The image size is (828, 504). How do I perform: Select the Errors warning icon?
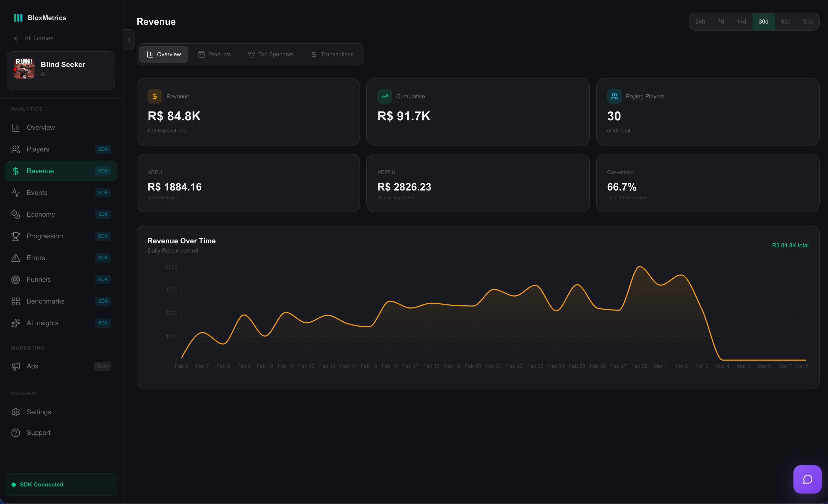click(x=16, y=258)
